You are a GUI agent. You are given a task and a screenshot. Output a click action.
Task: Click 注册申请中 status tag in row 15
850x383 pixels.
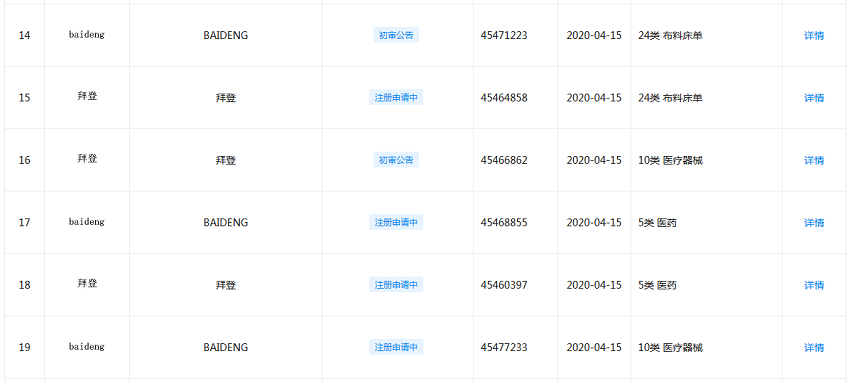tap(396, 98)
